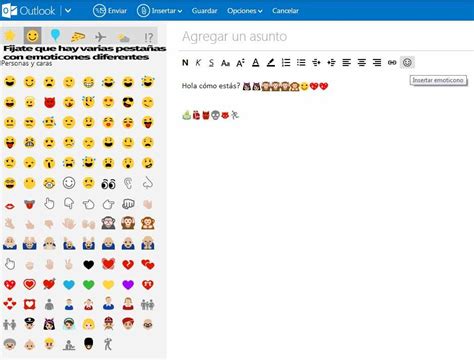This screenshot has height=360, width=474.
Task: Insert the family group emoticon
Action: [x=148, y=305]
